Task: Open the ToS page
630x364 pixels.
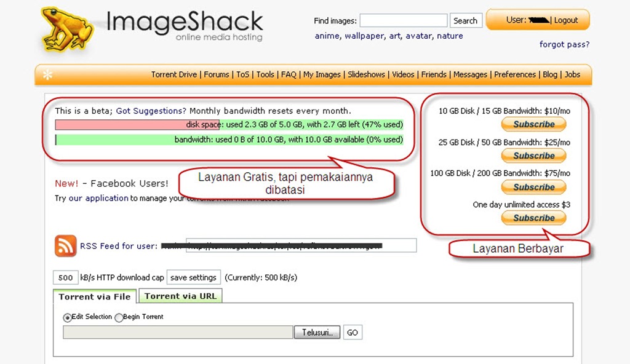Action: pos(242,74)
